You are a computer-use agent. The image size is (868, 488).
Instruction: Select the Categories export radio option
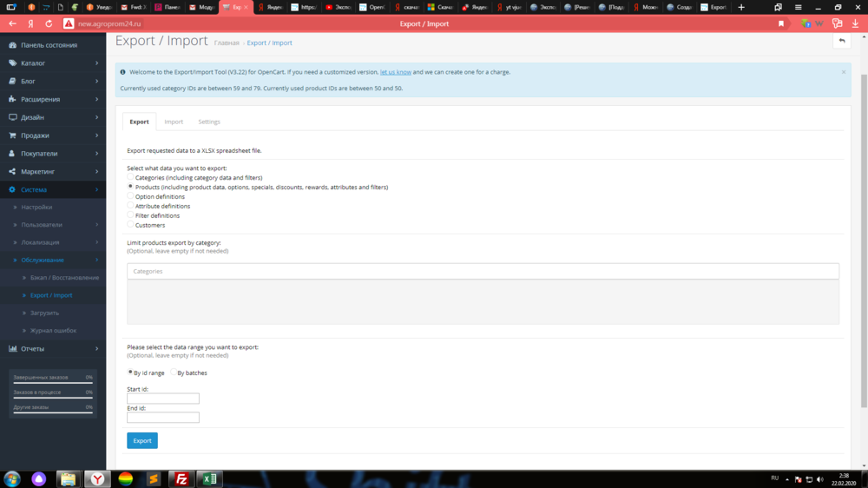coord(130,177)
